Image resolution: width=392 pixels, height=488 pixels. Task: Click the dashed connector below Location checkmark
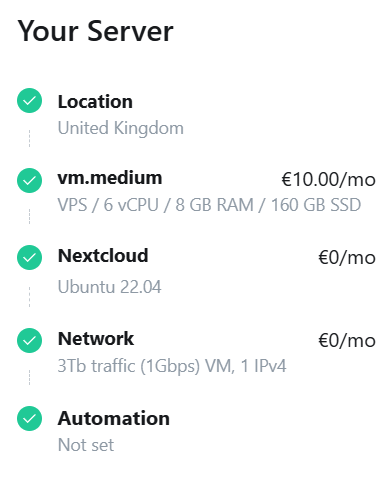click(29, 138)
